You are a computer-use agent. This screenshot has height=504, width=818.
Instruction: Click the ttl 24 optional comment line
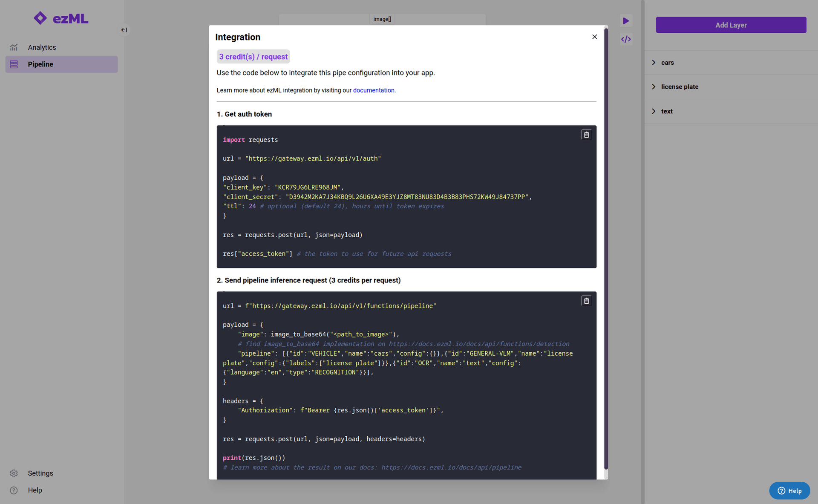[333, 206]
